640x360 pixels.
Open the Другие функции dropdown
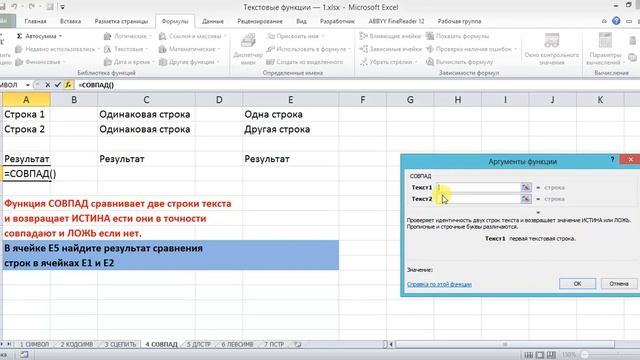click(189, 62)
